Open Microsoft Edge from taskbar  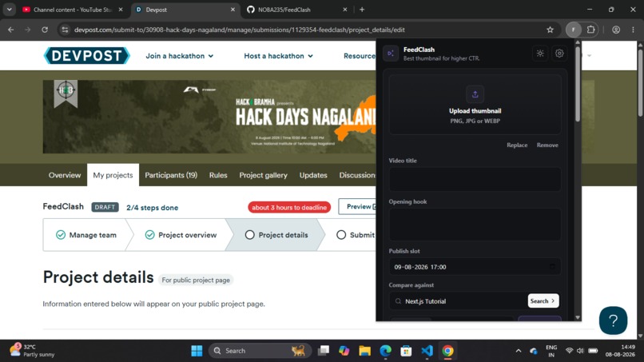(385, 351)
